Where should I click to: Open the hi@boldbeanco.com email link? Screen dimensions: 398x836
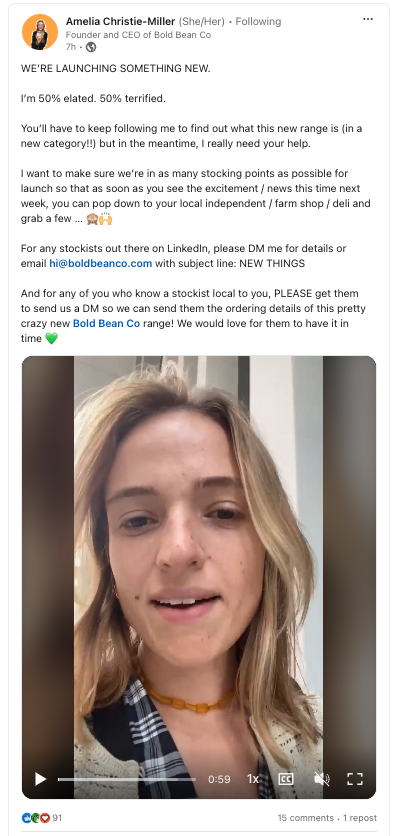coord(101,263)
